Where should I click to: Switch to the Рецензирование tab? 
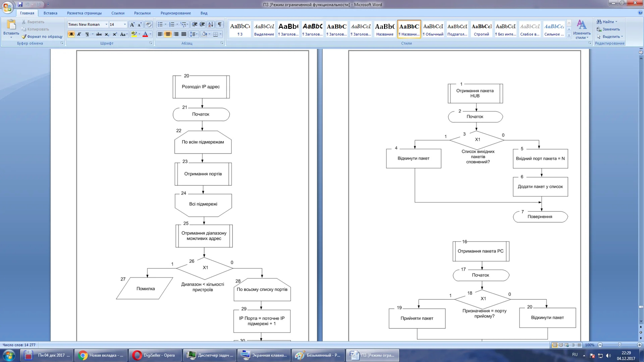point(175,13)
